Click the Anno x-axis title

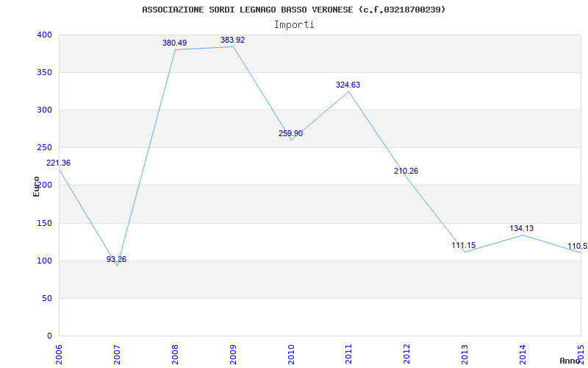pyautogui.click(x=570, y=361)
